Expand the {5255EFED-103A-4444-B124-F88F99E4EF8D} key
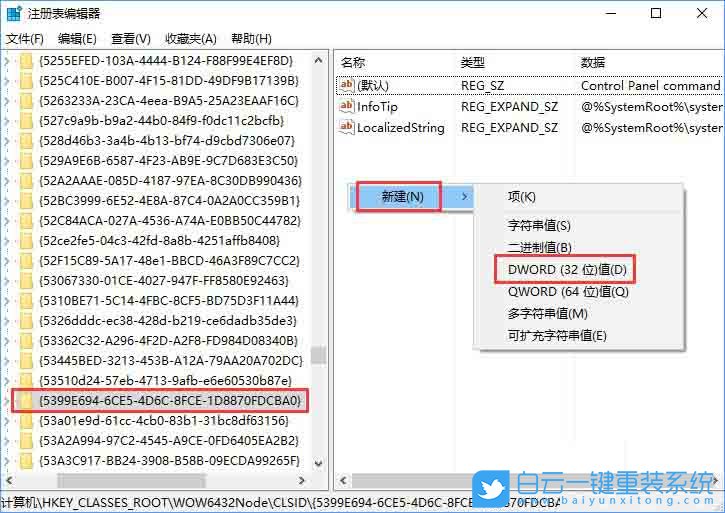This screenshot has height=513, width=725. coord(7,61)
